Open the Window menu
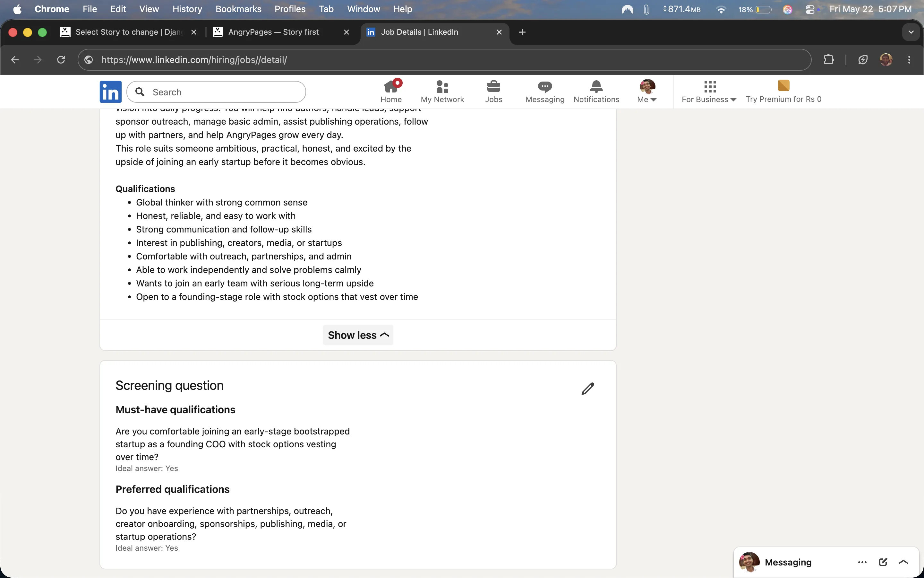 pos(364,9)
